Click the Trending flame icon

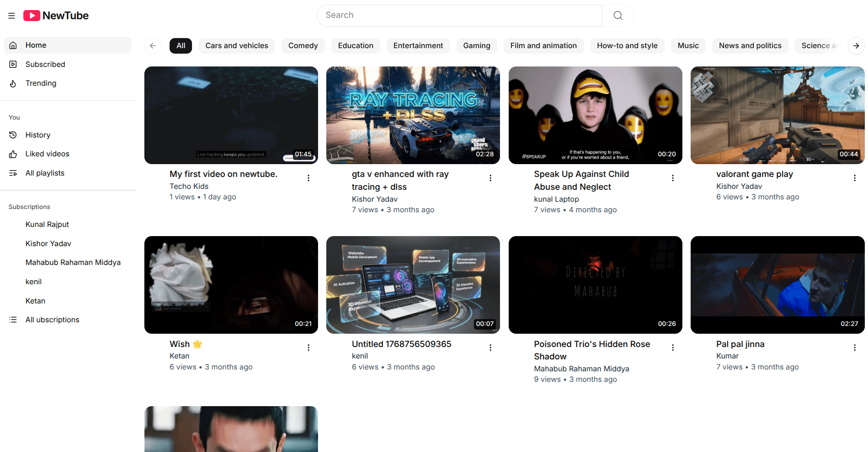pos(13,83)
